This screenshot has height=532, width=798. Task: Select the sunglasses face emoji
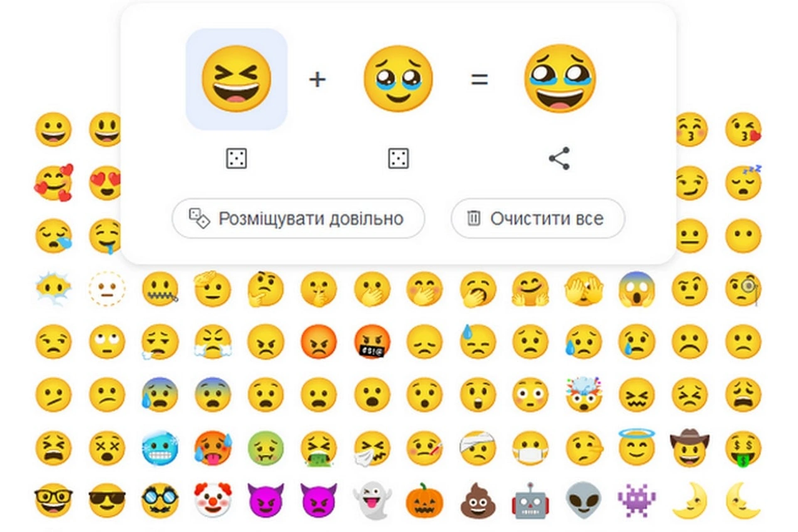point(107,500)
